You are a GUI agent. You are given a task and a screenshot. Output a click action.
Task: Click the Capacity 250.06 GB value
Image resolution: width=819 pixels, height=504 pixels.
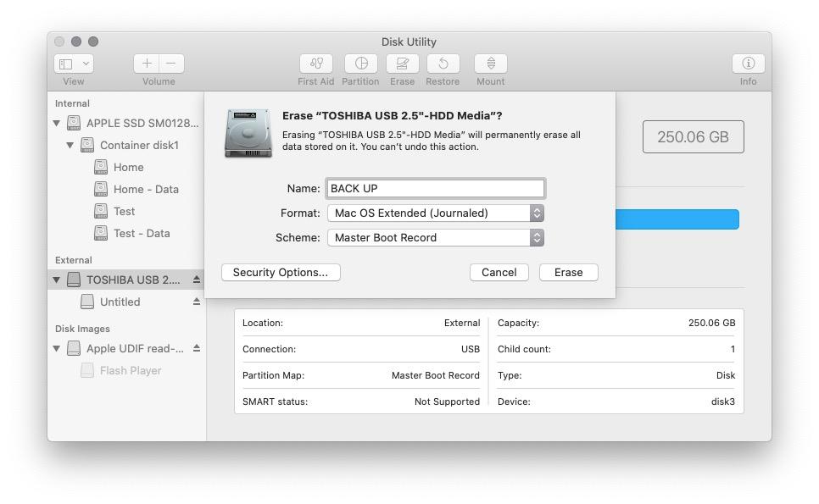[711, 323]
